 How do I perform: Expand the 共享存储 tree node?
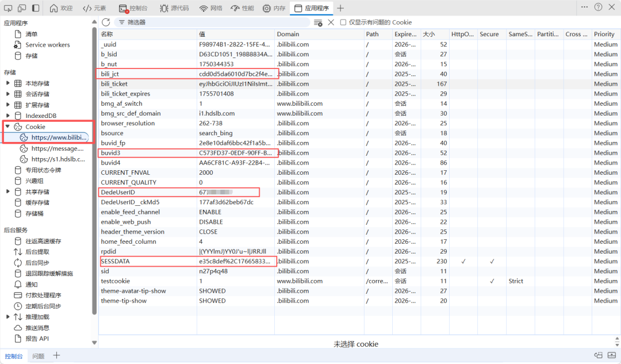coord(7,191)
